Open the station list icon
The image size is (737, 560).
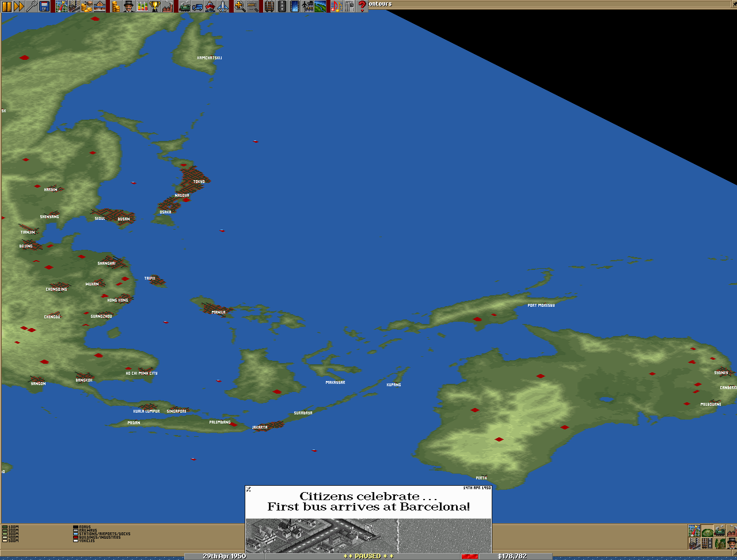coord(100,6)
